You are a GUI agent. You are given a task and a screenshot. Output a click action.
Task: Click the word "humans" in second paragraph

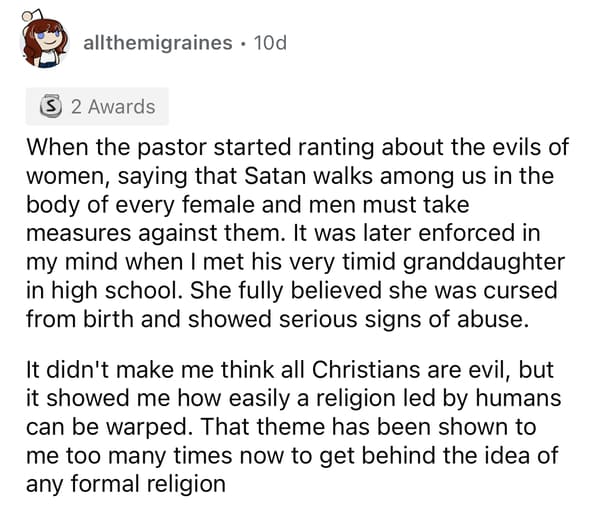(x=518, y=398)
